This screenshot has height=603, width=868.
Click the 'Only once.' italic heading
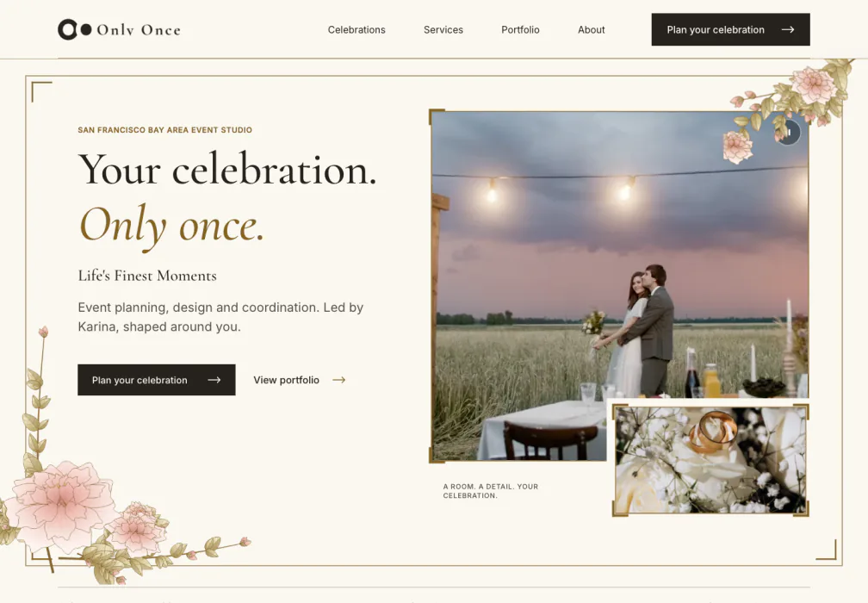171,226
